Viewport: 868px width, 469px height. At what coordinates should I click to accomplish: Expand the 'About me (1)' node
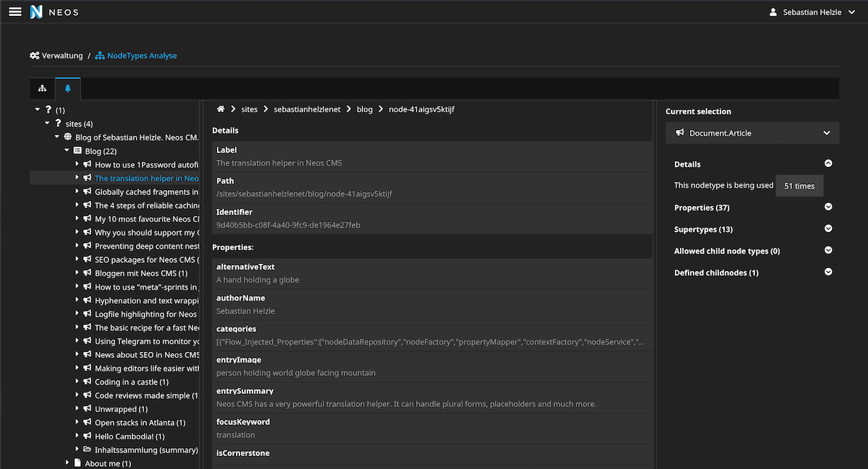click(x=67, y=463)
